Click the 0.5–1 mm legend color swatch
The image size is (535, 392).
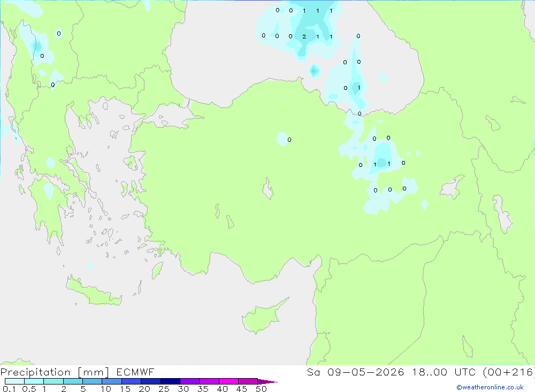[34, 381]
